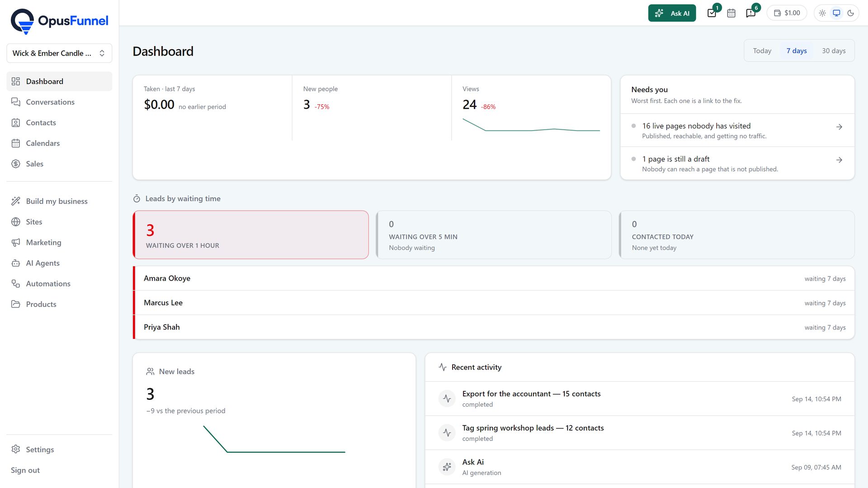
Task: Click the Contacts sidebar icon
Action: coord(16,122)
